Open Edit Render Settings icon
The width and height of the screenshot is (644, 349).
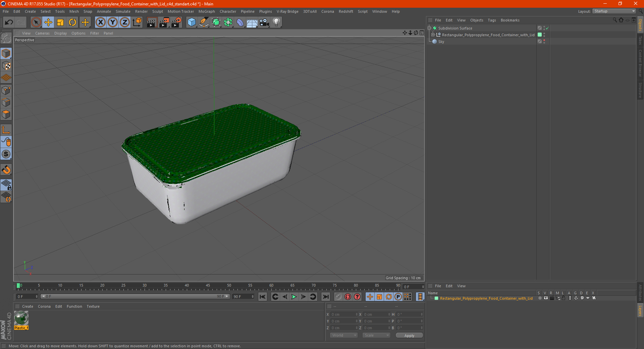click(x=176, y=22)
